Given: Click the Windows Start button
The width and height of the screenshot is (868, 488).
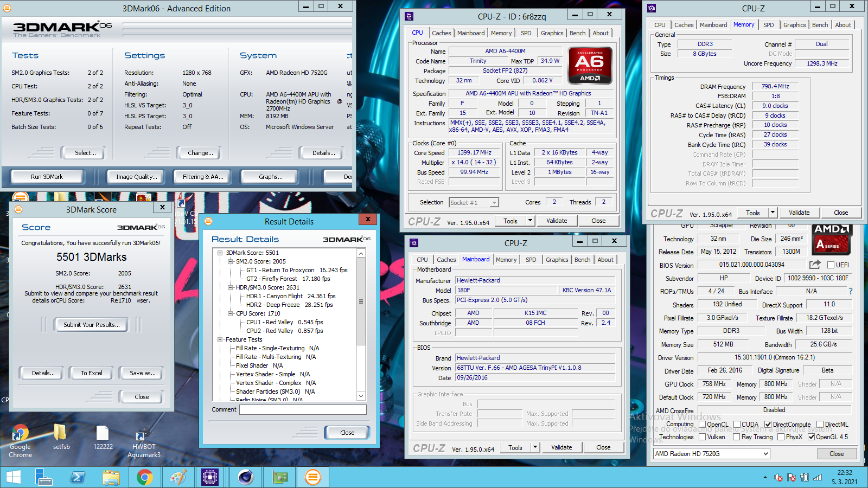Looking at the screenshot, I should click(13, 477).
